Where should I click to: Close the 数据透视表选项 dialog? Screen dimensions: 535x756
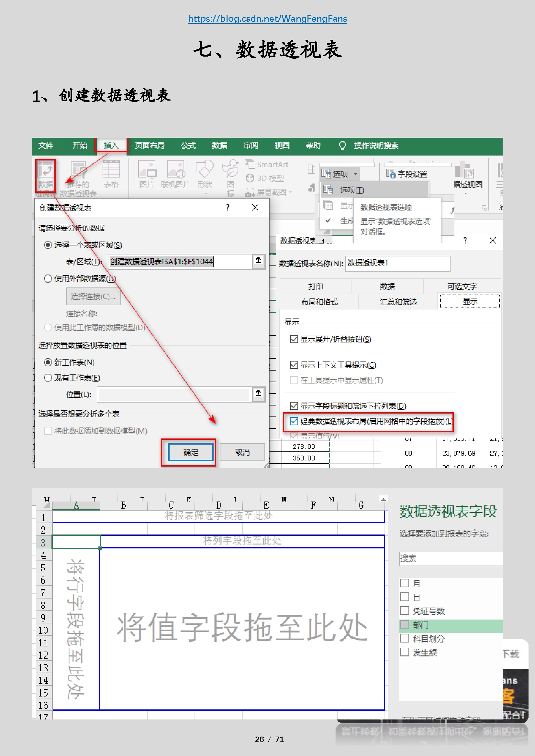493,241
